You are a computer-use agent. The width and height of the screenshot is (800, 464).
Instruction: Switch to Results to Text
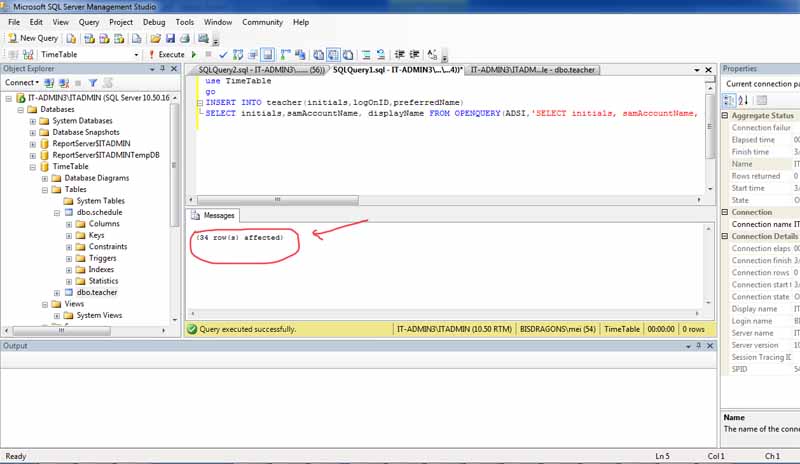tap(318, 54)
